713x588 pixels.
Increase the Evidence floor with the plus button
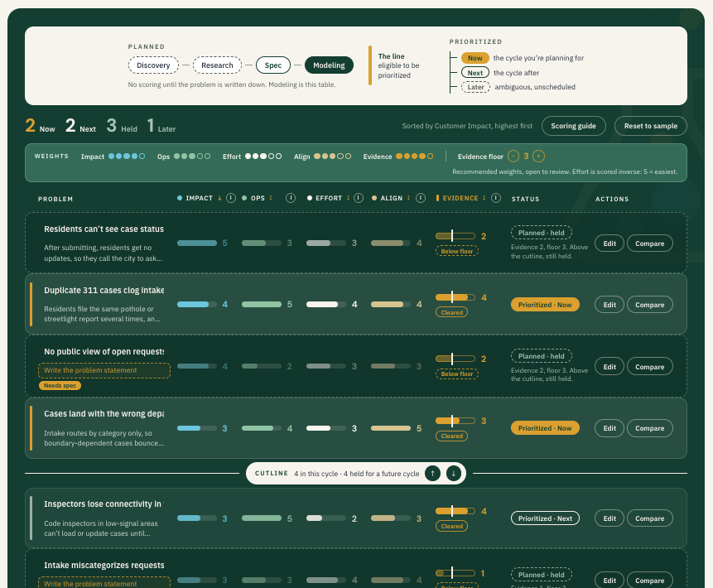(x=539, y=157)
